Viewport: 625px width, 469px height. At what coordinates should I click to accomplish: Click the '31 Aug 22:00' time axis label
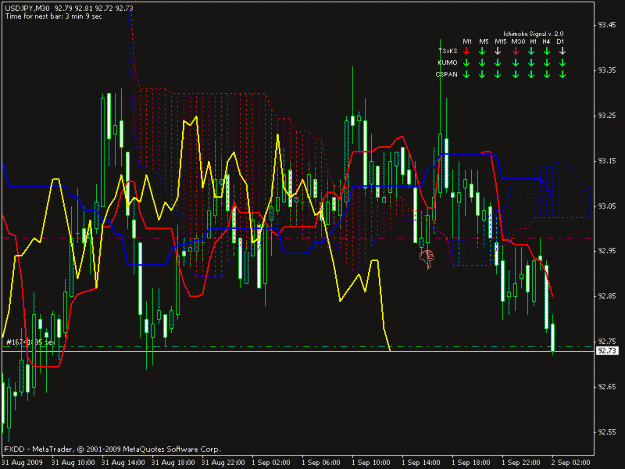[x=223, y=463]
